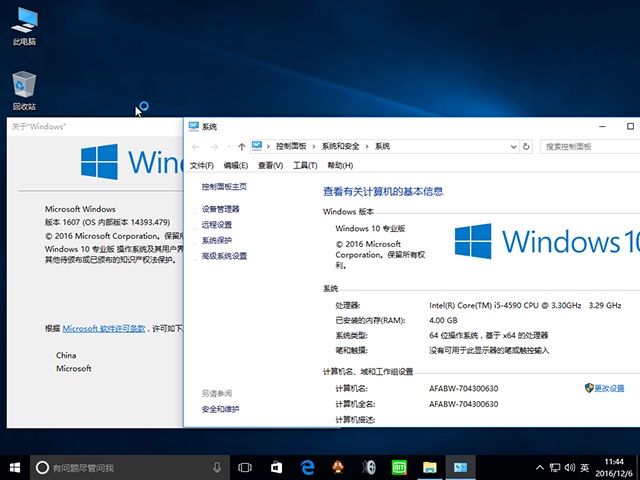The image size is (640, 480).
Task: Open the 文件(F) menu
Action: point(202,165)
